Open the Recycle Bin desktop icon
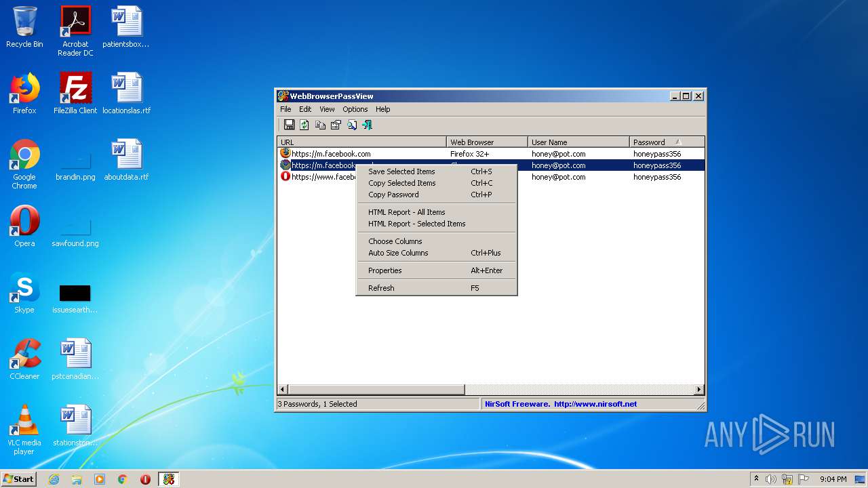The height and width of the screenshot is (488, 868). point(24,28)
